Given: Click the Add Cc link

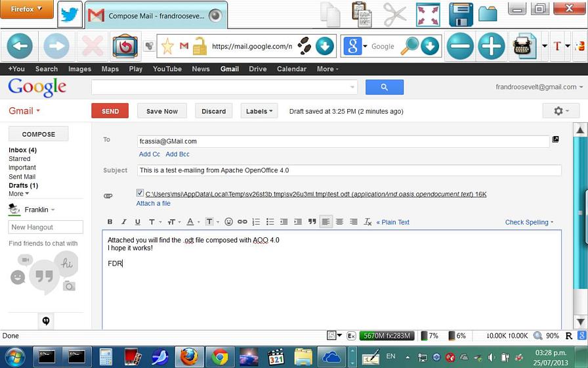Looking at the screenshot, I should [x=149, y=154].
